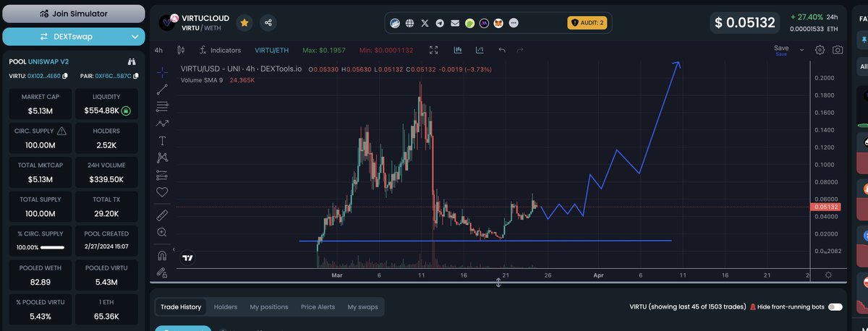
Task: Change the 4h chart interval
Action: pos(158,51)
